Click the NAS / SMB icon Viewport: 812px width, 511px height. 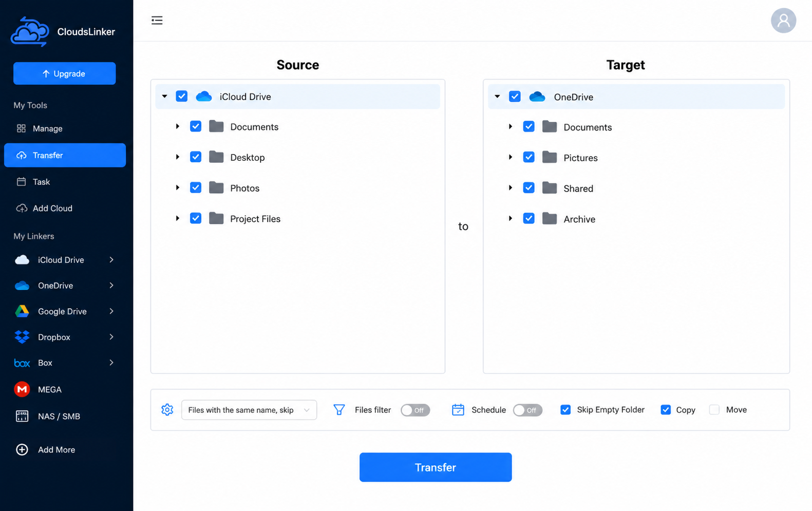pyautogui.click(x=22, y=416)
